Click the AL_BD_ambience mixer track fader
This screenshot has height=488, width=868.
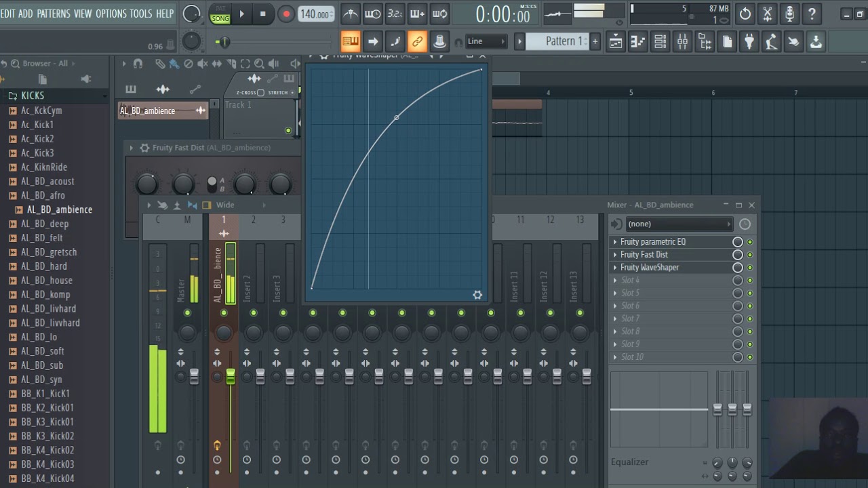point(231,377)
